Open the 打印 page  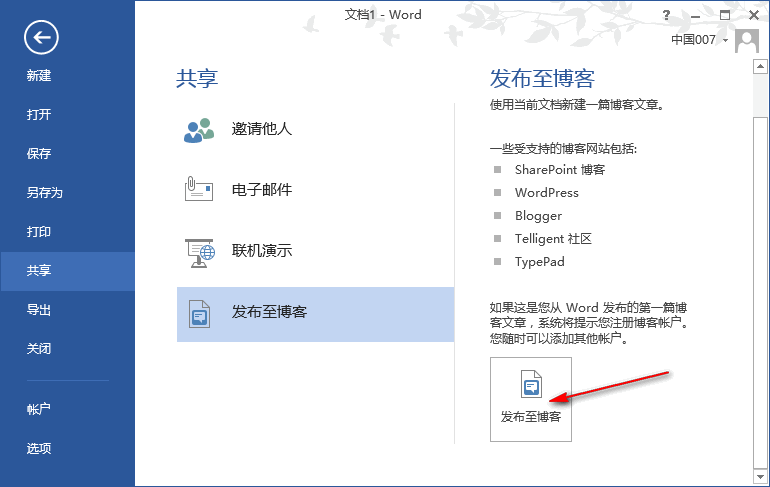click(39, 232)
